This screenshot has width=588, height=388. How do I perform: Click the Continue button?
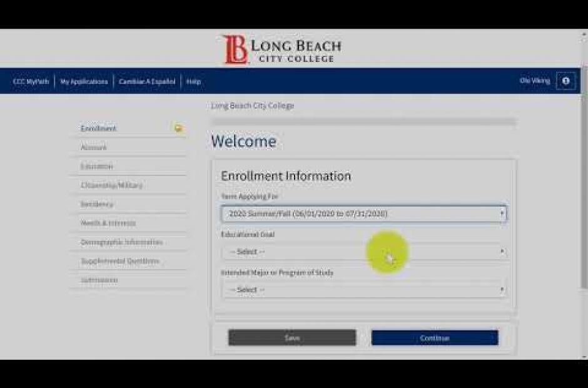tap(435, 338)
